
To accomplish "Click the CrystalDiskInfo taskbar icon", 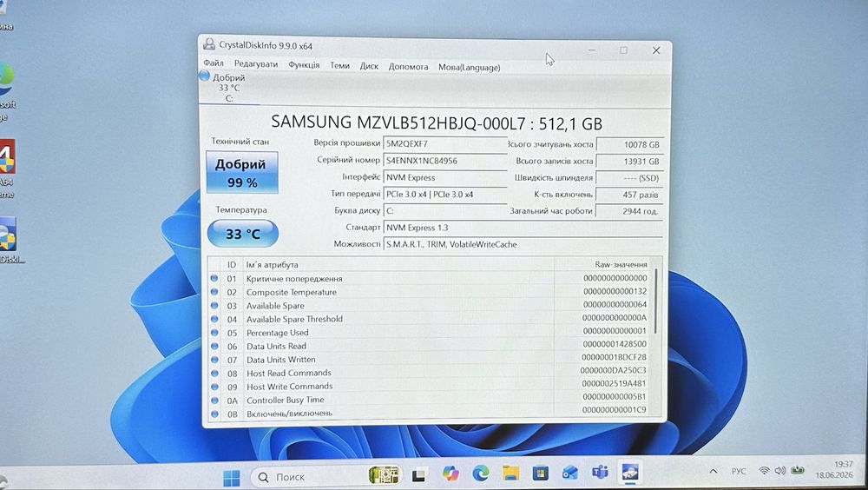I will 630,472.
